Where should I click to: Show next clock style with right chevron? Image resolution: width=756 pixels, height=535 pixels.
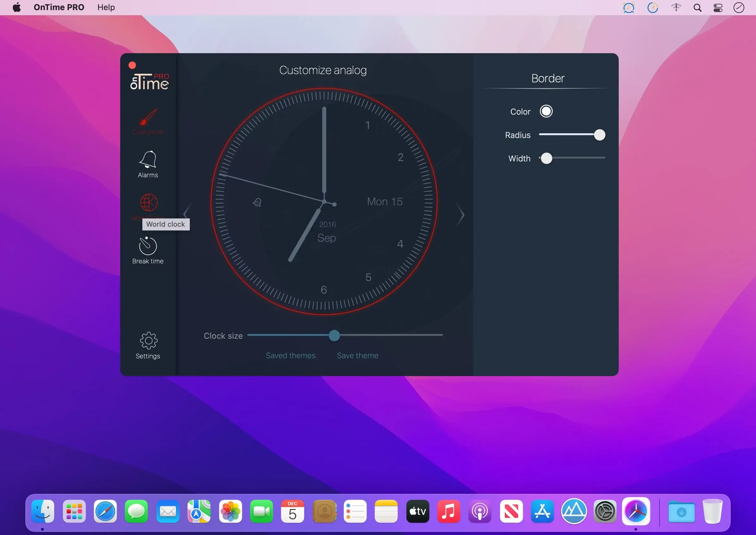click(460, 215)
